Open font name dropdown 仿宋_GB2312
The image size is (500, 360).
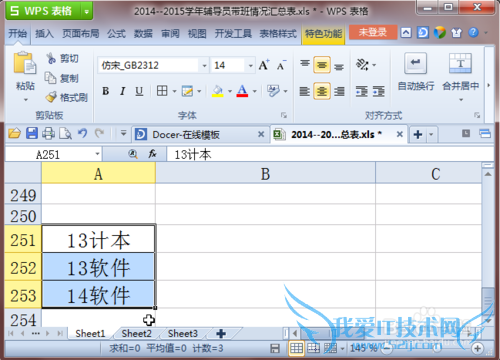click(x=204, y=65)
